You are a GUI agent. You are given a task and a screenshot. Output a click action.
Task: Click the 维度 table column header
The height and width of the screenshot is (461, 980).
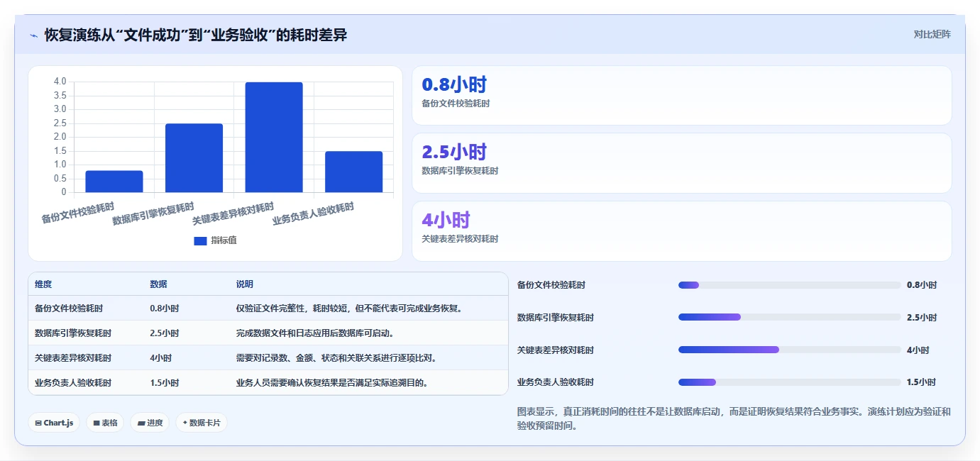coord(43,284)
